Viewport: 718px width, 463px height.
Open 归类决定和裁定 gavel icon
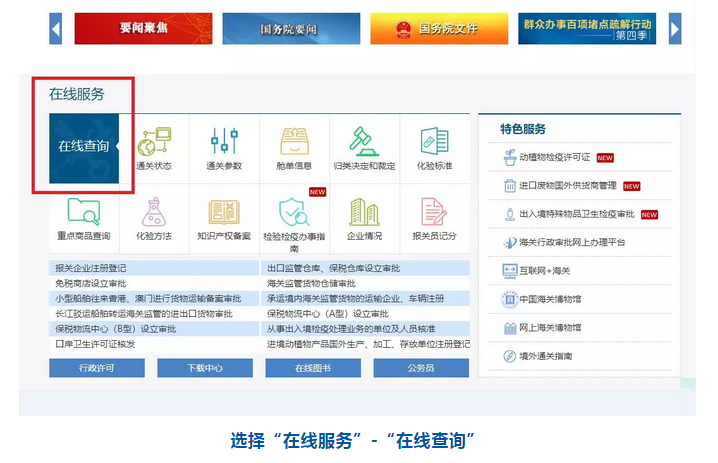point(364,142)
